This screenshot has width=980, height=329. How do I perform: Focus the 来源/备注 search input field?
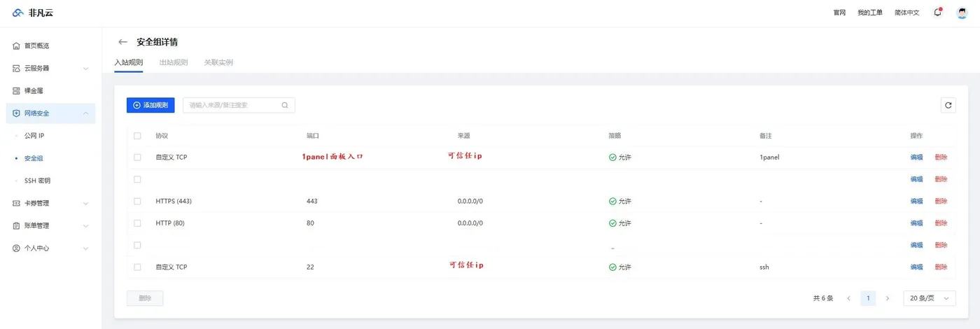(x=232, y=105)
